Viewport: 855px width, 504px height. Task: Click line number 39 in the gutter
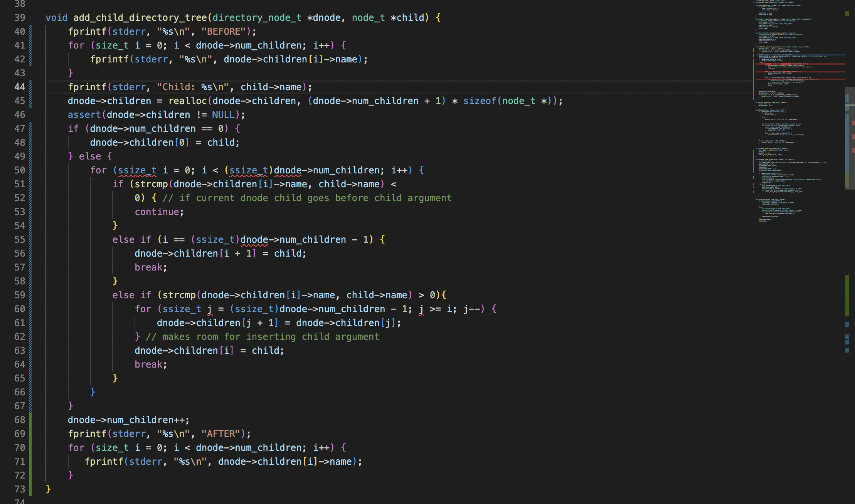click(19, 18)
